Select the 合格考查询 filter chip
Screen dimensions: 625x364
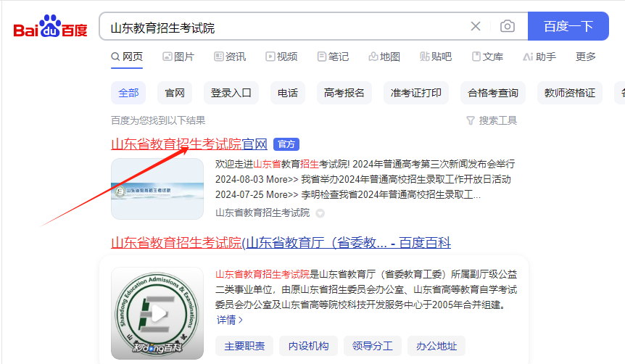click(493, 93)
